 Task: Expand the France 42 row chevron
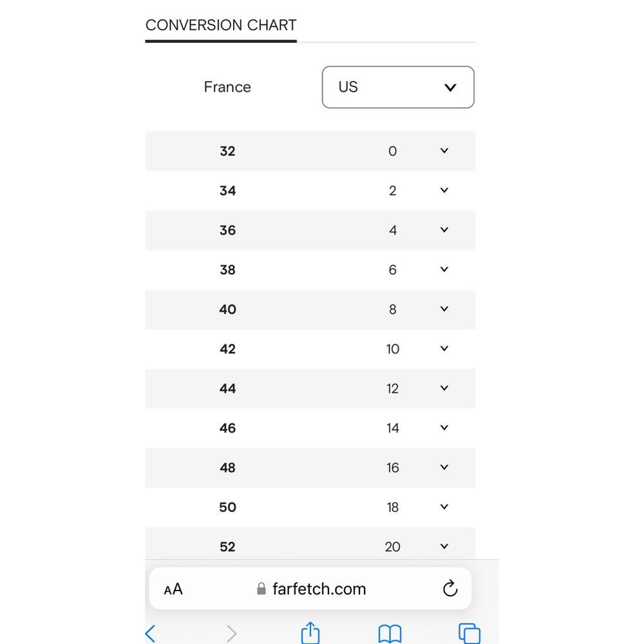444,348
